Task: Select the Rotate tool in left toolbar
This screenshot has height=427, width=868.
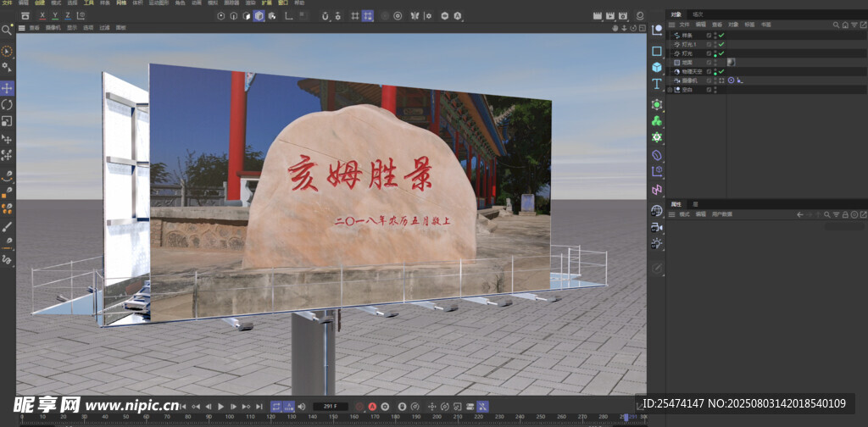Action: (7, 104)
